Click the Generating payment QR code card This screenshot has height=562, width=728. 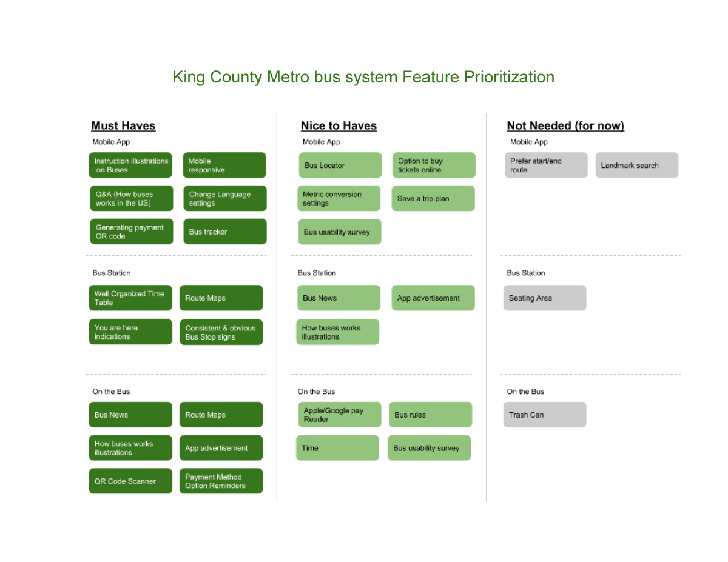(132, 232)
